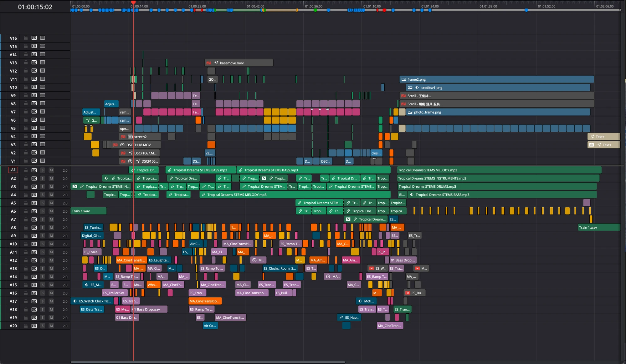Lock the V1 video track
Viewport: 626px width, 364px height.
26,161
